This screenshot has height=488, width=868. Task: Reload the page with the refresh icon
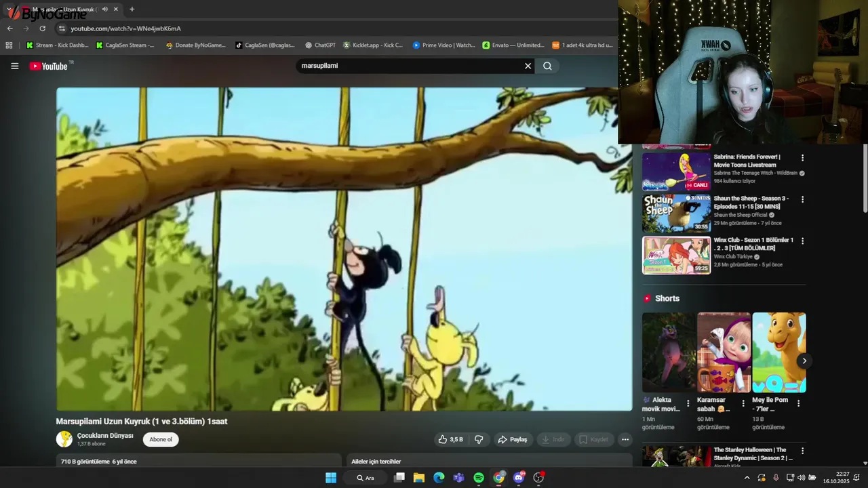[x=42, y=28]
